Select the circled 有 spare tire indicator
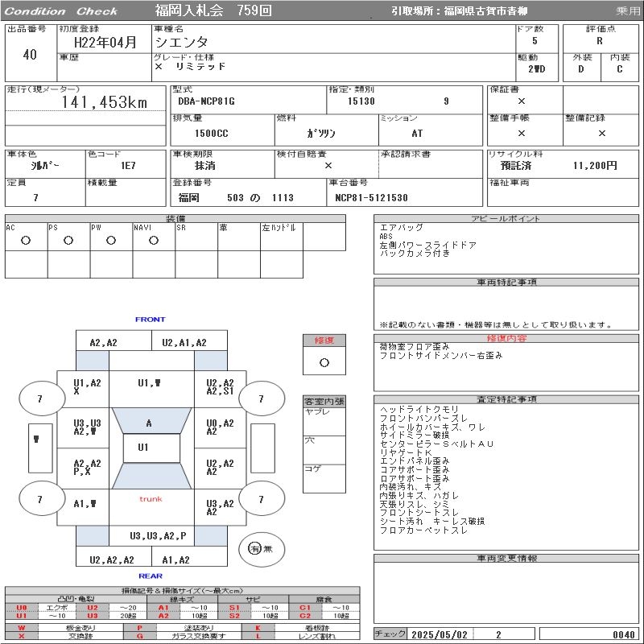Image resolution: width=644 pixels, height=644 pixels. [x=255, y=548]
